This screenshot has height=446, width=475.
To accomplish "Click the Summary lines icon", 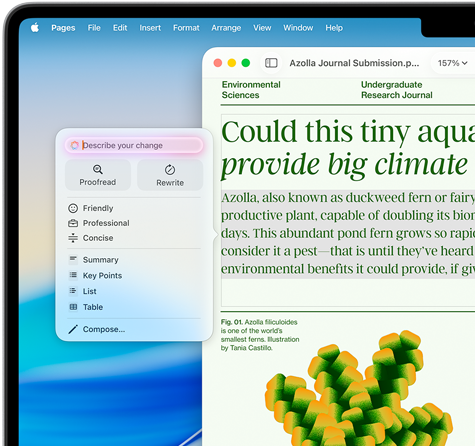I will 73,259.
